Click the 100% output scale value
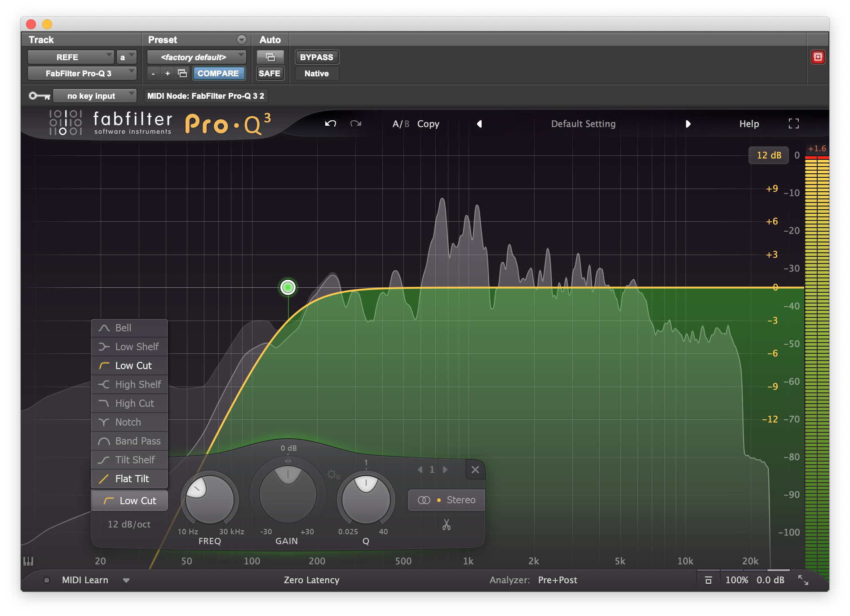The height and width of the screenshot is (616, 850). pos(737,580)
